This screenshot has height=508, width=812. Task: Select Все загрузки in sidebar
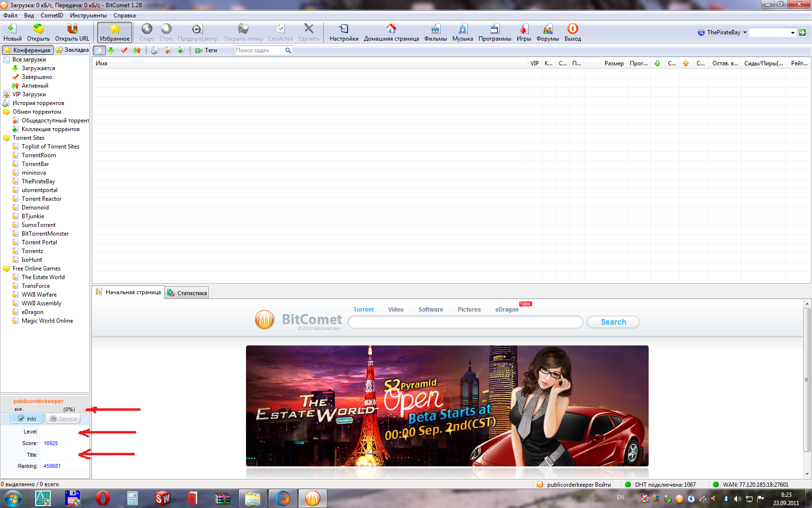coord(29,60)
